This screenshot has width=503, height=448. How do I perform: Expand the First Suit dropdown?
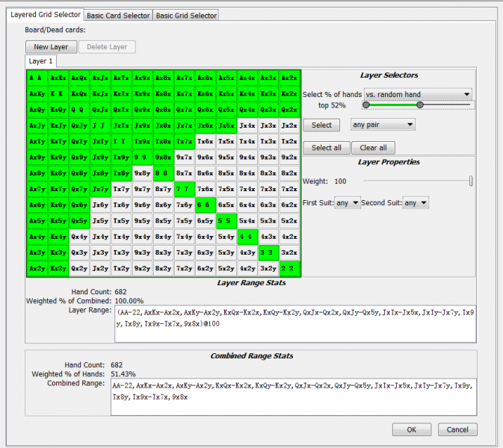pyautogui.click(x=347, y=203)
